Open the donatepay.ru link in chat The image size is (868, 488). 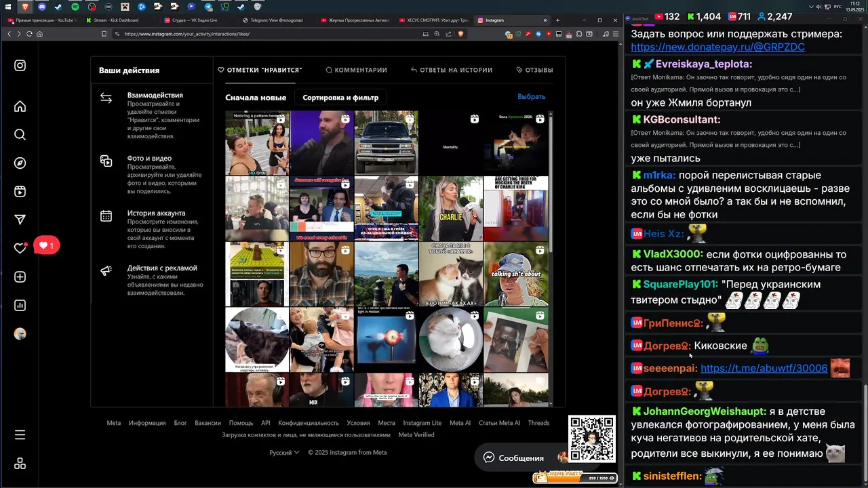(x=717, y=47)
